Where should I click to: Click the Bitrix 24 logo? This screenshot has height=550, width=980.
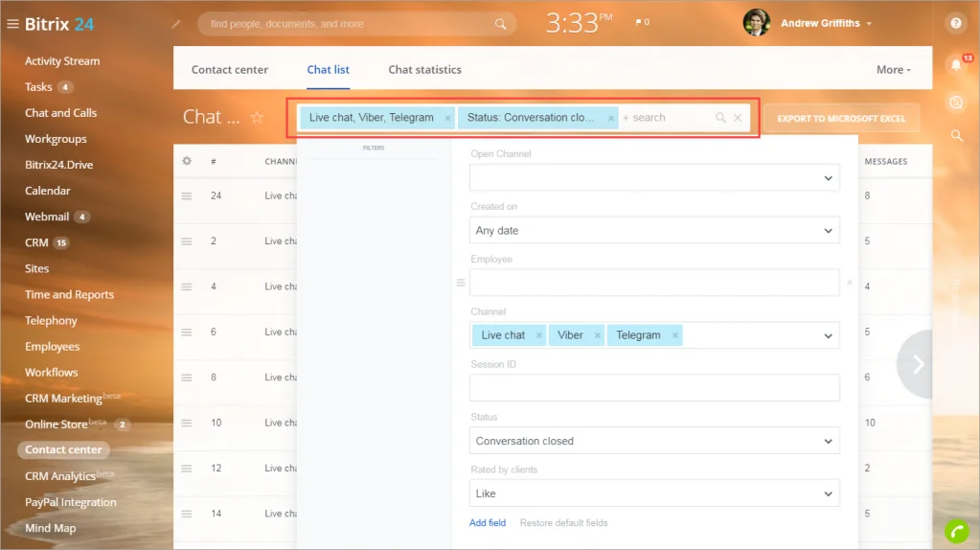pos(58,24)
